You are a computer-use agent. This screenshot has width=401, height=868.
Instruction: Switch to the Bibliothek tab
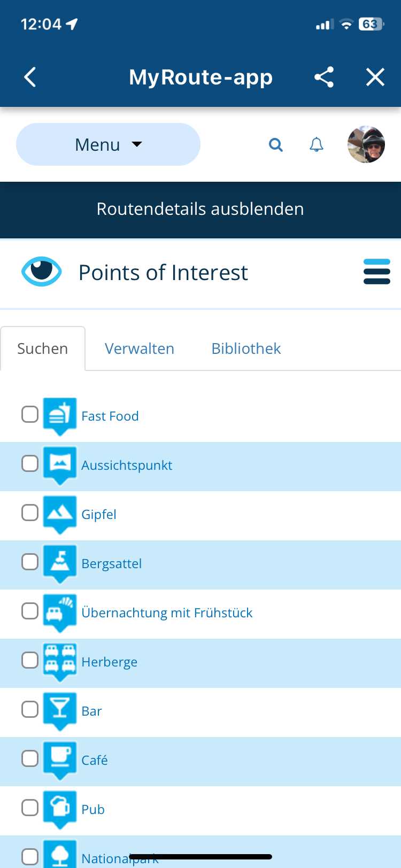click(246, 348)
